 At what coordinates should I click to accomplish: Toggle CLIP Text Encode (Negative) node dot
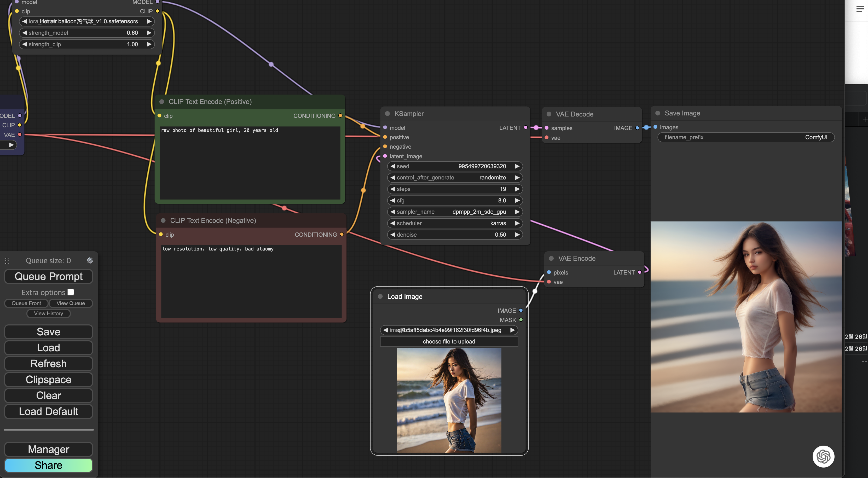pyautogui.click(x=163, y=220)
